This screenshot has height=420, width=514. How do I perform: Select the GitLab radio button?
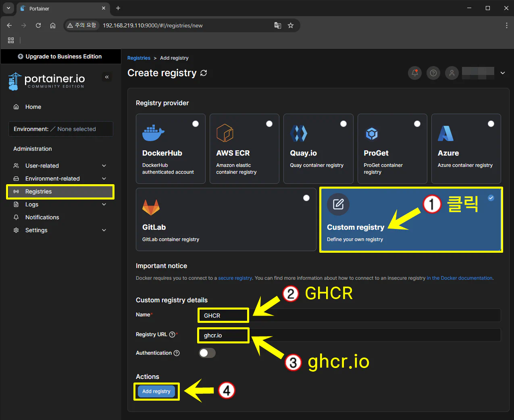click(306, 198)
